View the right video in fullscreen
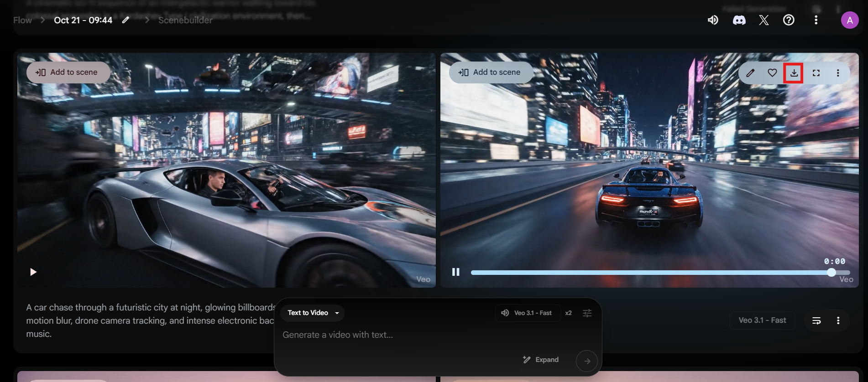 [x=816, y=73]
